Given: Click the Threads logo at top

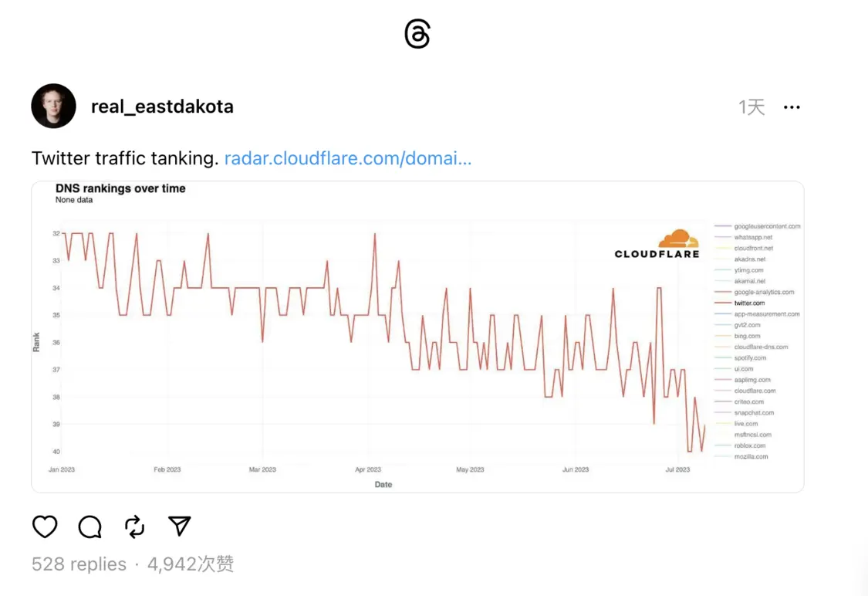Looking at the screenshot, I should (417, 35).
